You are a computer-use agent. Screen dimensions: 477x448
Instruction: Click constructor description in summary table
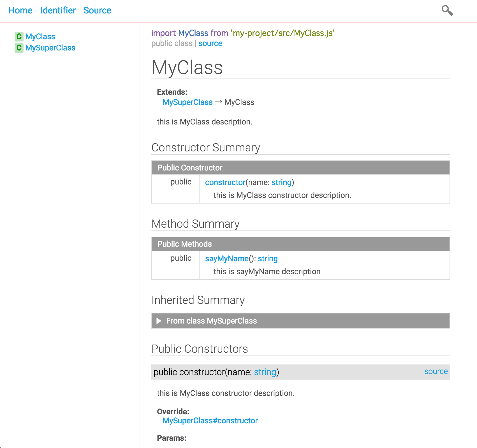[x=282, y=195]
